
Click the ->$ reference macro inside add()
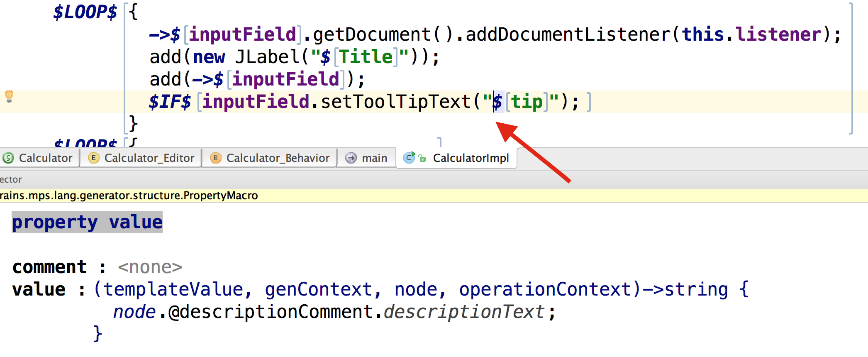[208, 79]
